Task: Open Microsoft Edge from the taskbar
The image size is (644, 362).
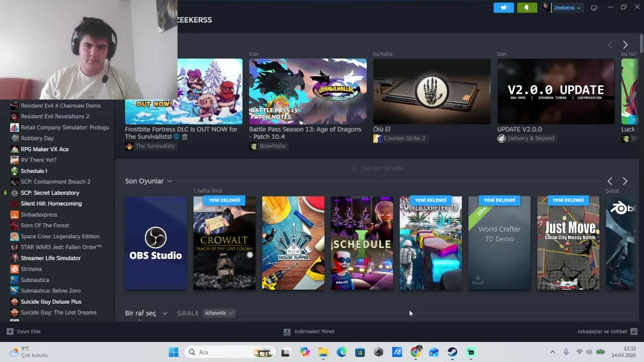Action: [342, 352]
